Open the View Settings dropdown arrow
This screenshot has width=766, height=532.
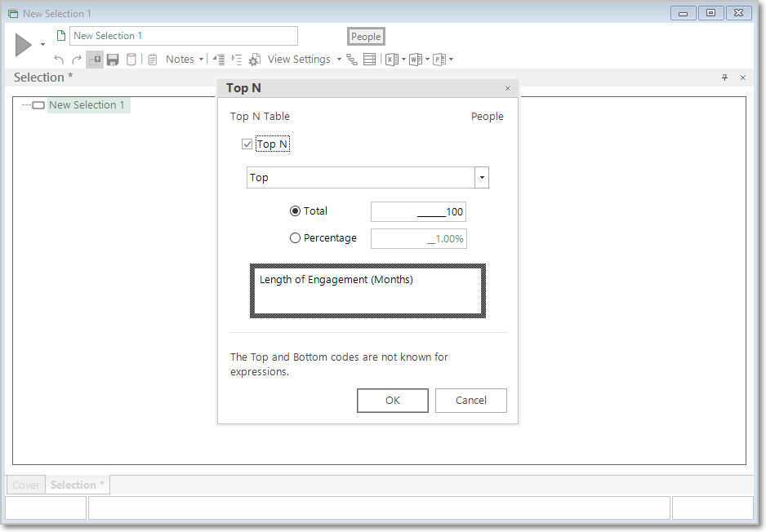coord(339,60)
